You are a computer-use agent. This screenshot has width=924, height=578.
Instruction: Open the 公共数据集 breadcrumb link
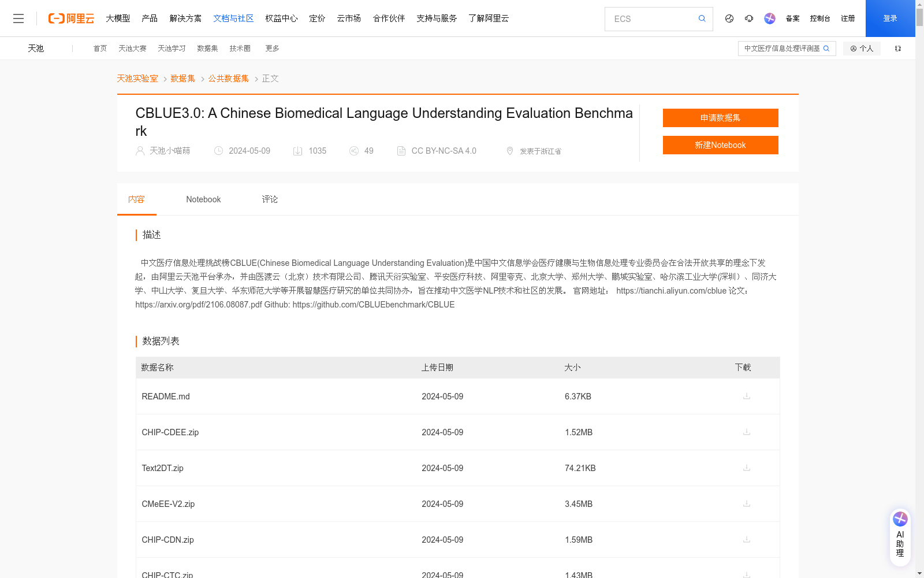[228, 78]
